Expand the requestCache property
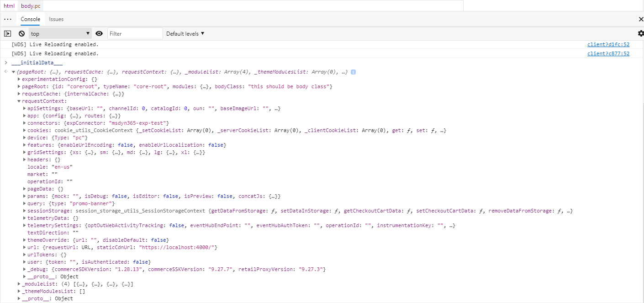Viewport: 644px width, 303px height. point(19,94)
